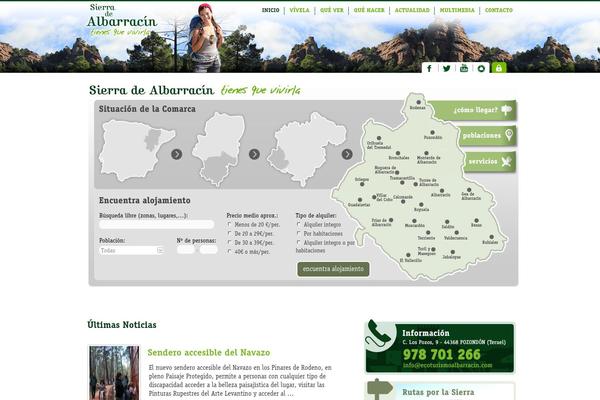Open the Navazo news article thumbnail
The height and width of the screenshot is (400, 600).
[114, 372]
